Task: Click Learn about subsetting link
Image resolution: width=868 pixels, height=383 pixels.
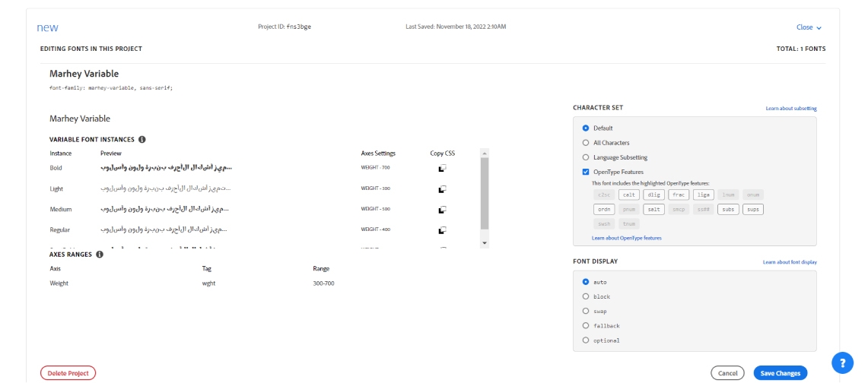Action: (x=791, y=109)
